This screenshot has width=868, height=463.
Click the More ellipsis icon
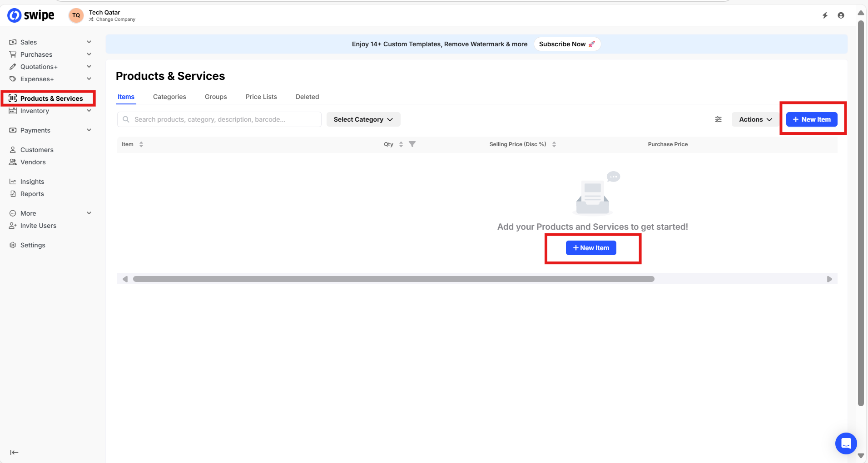coord(13,213)
